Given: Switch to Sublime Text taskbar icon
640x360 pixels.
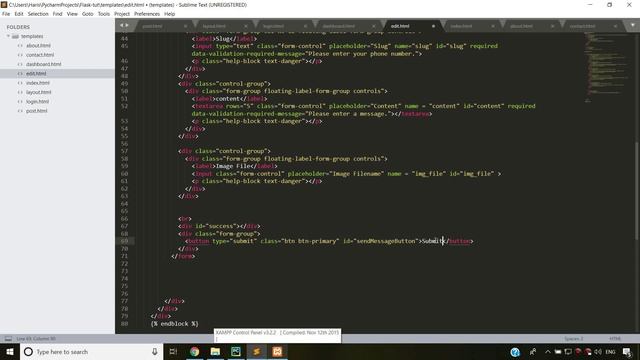Looking at the screenshot, I should (256, 351).
